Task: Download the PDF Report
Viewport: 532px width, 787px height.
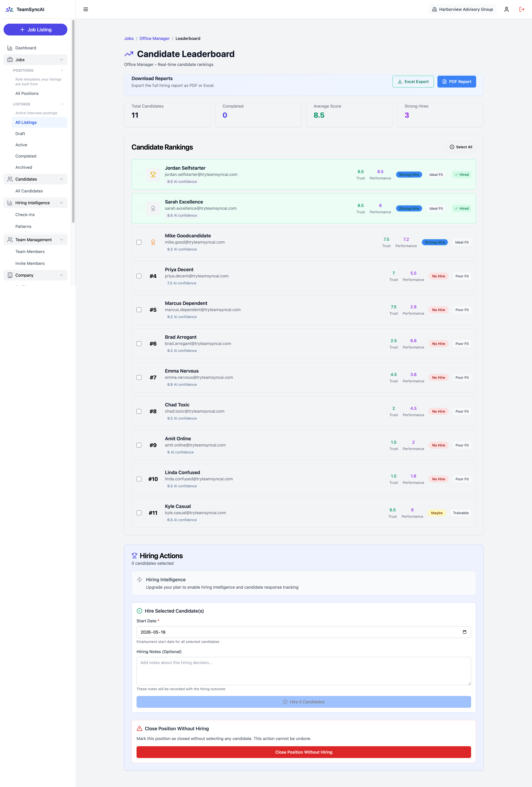Action: [456, 82]
